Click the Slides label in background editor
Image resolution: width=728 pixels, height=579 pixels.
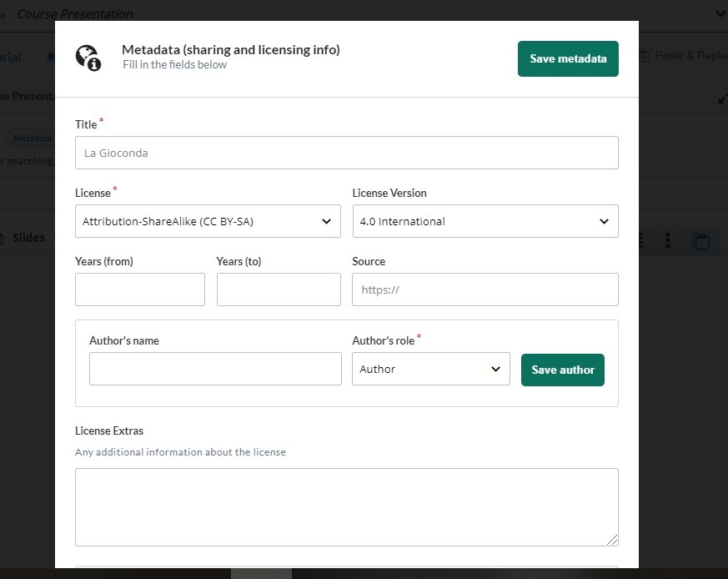click(28, 238)
